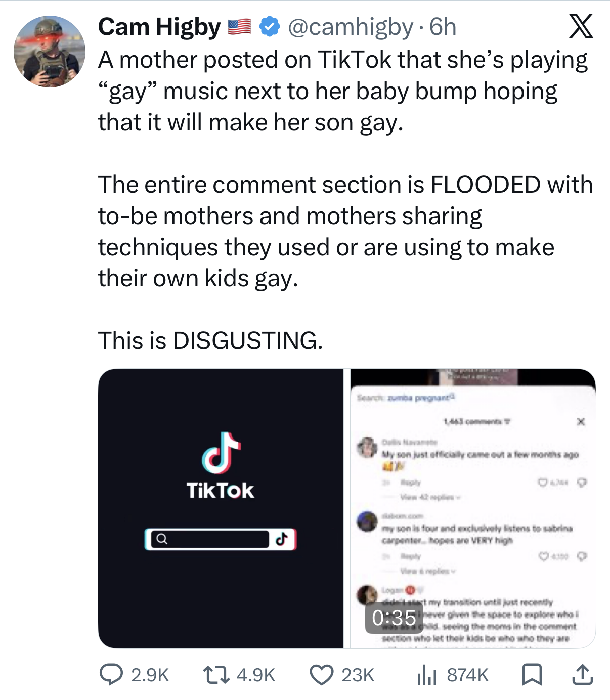610x700 pixels.
Task: Open the @camhigby handle link
Action: coord(350,27)
